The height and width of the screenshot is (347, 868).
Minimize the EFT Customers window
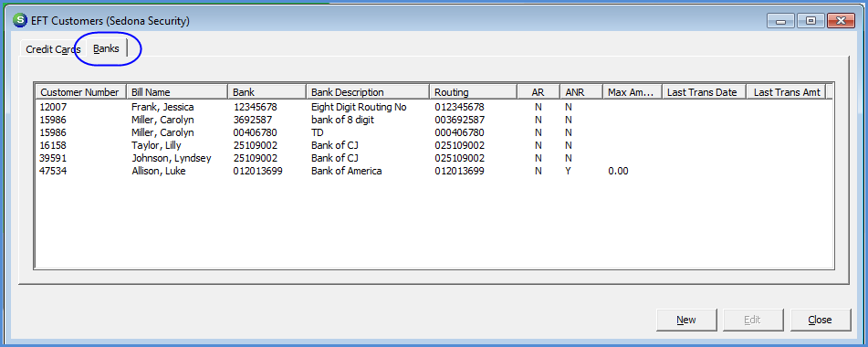[x=781, y=20]
